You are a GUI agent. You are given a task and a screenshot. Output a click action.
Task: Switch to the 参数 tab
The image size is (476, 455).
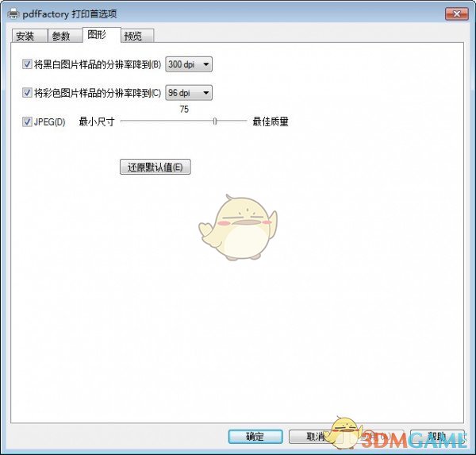tap(61, 36)
